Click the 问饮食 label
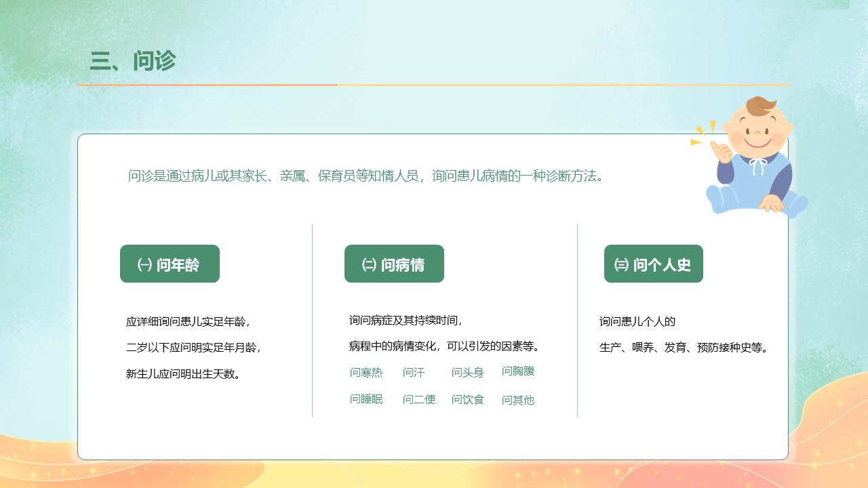The height and width of the screenshot is (488, 868). 468,399
